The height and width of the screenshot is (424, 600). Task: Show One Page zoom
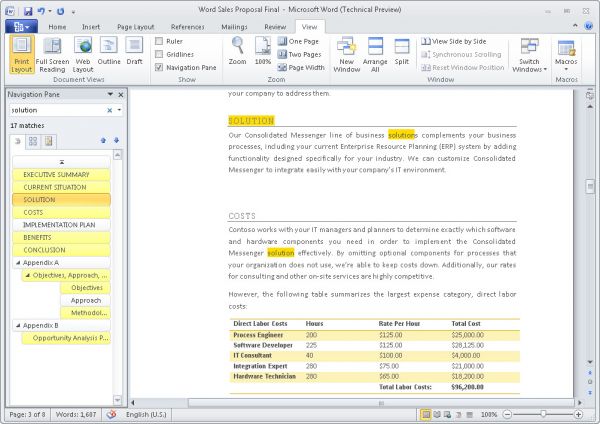coord(298,41)
